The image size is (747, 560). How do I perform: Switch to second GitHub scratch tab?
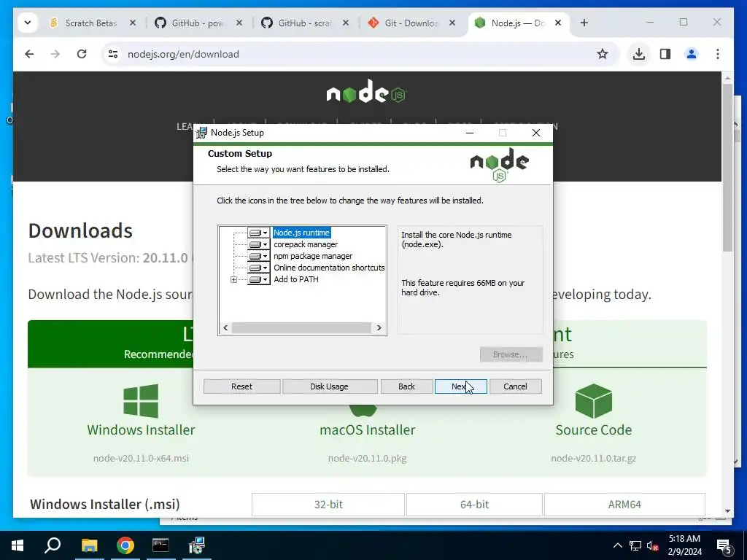(x=304, y=23)
